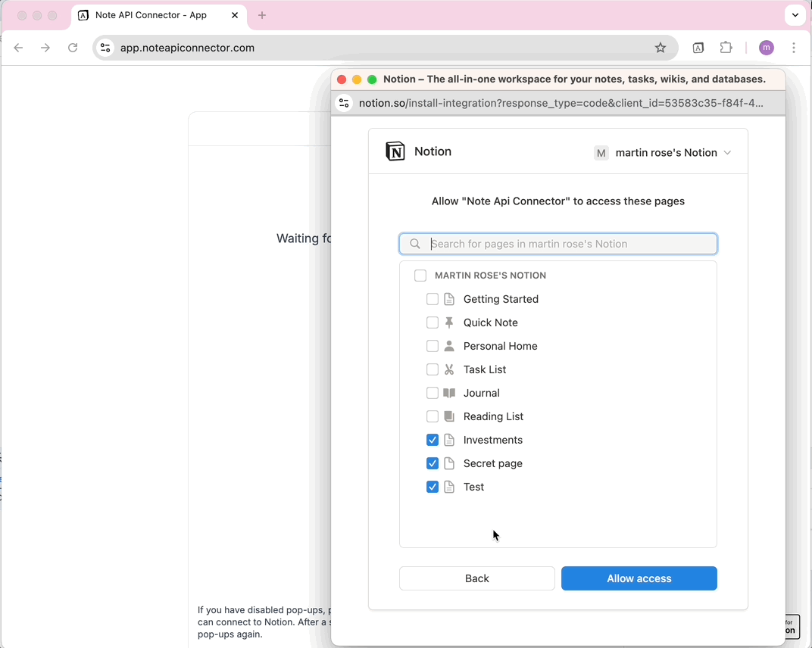Click the scissors icon next to Task List

pyautogui.click(x=449, y=369)
